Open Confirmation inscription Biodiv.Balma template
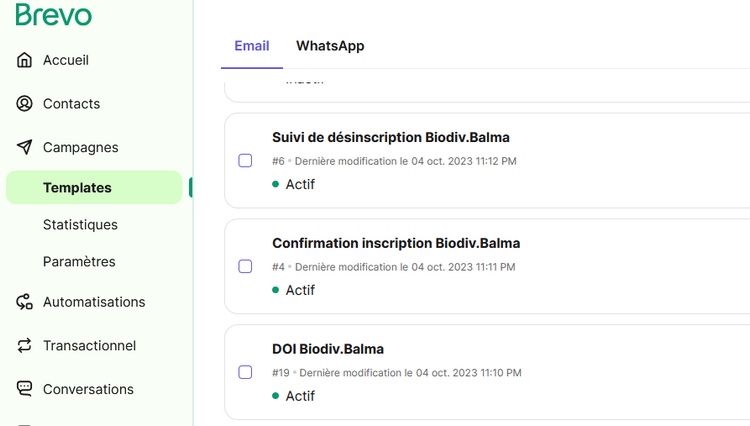 pos(396,243)
